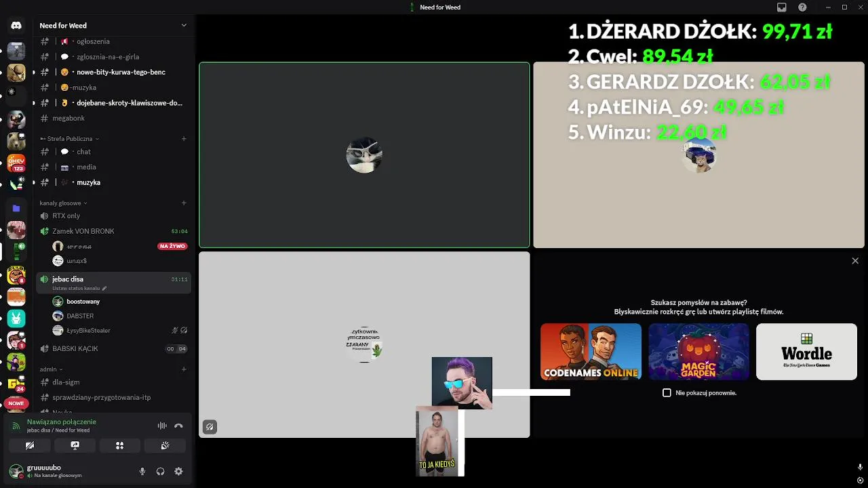Open the server folder icon in sidebar

coord(16,209)
